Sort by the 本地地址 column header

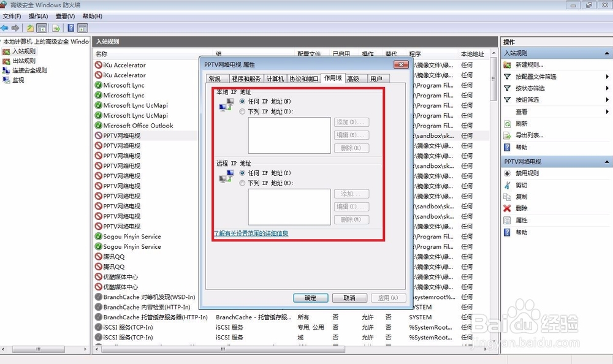coord(473,54)
